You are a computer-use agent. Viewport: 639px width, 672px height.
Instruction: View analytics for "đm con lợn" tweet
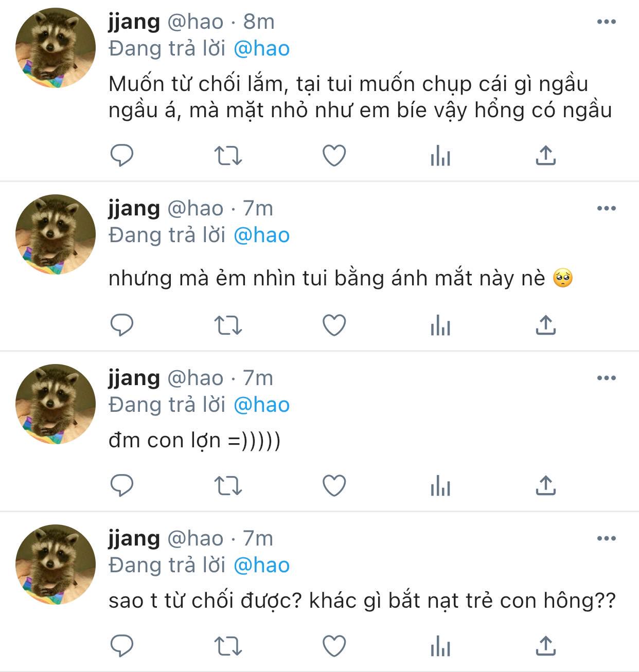click(440, 485)
